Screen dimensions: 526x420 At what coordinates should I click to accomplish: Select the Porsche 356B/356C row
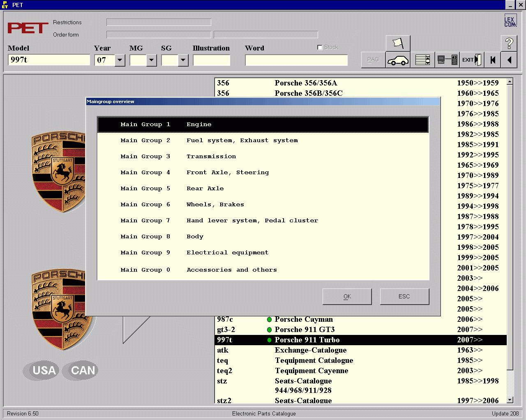pyautogui.click(x=361, y=93)
